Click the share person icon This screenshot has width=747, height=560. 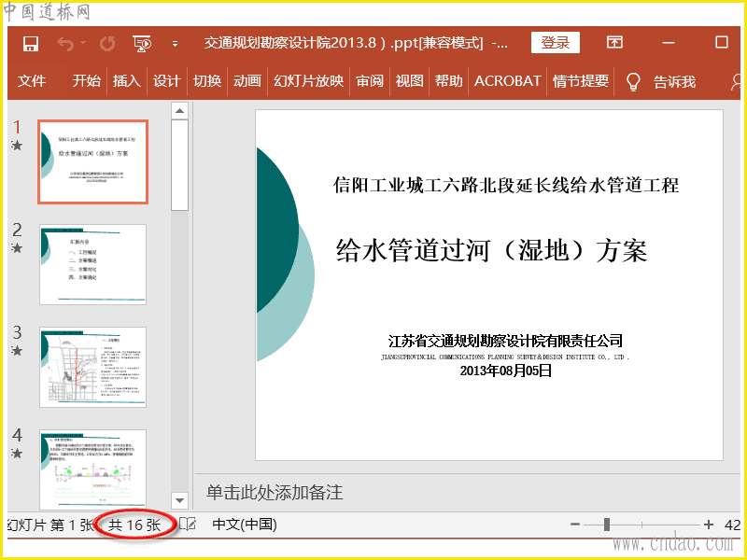(736, 82)
